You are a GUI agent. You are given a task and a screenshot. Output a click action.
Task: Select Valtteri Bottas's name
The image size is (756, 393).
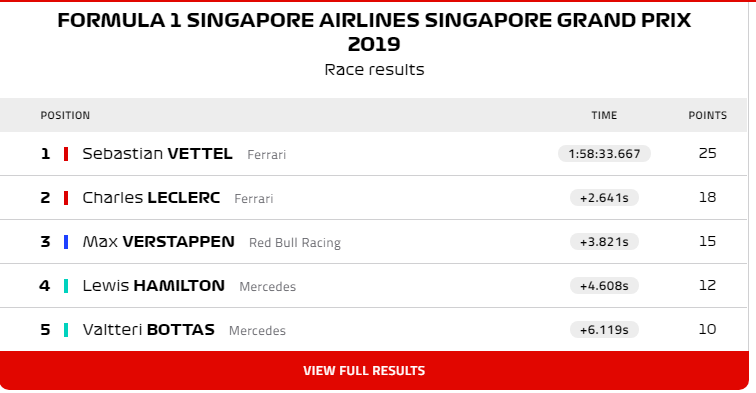(x=148, y=330)
